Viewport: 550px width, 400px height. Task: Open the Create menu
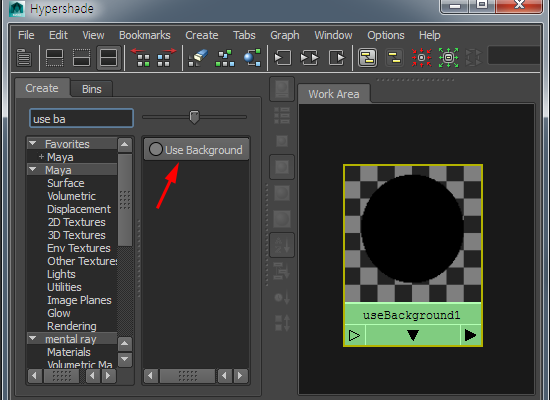pos(202,35)
